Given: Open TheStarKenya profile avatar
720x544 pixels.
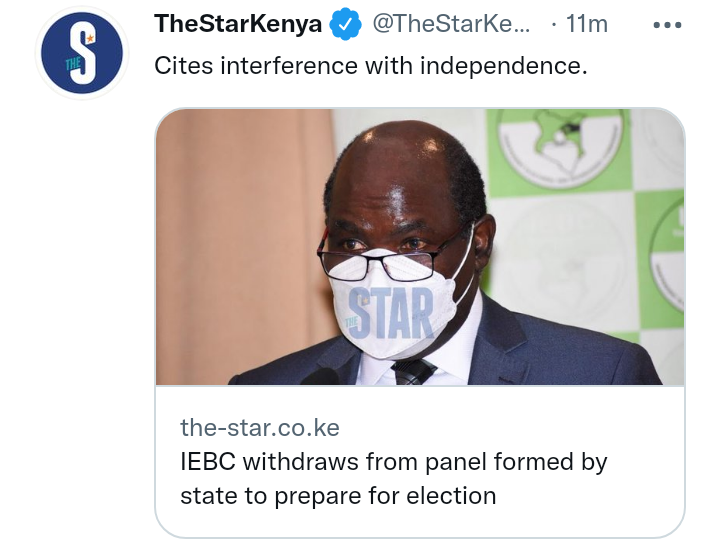Looking at the screenshot, I should [x=82, y=53].
